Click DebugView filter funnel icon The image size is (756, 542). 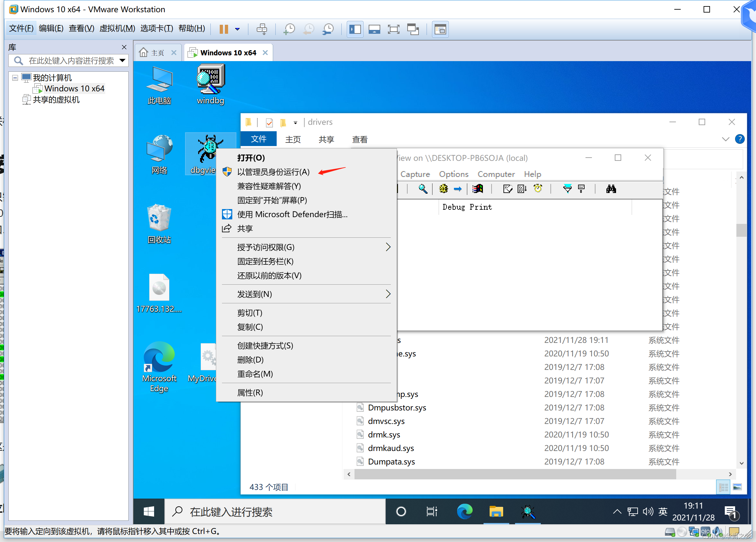[x=567, y=189]
